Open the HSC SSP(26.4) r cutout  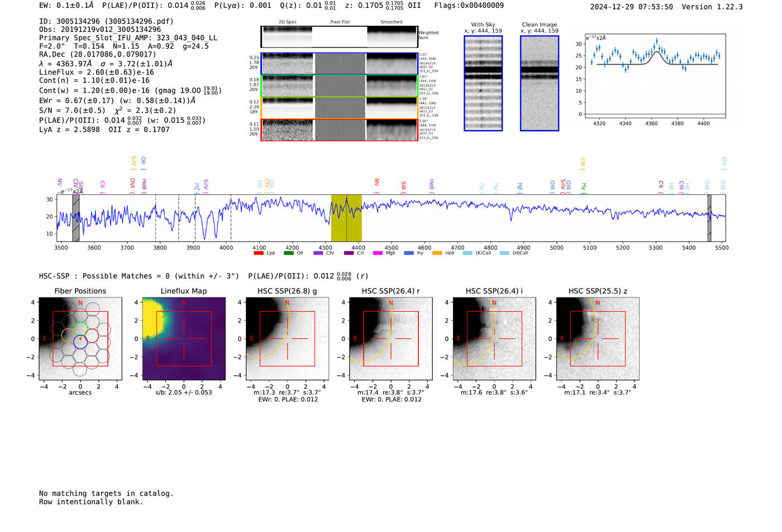pyautogui.click(x=391, y=339)
